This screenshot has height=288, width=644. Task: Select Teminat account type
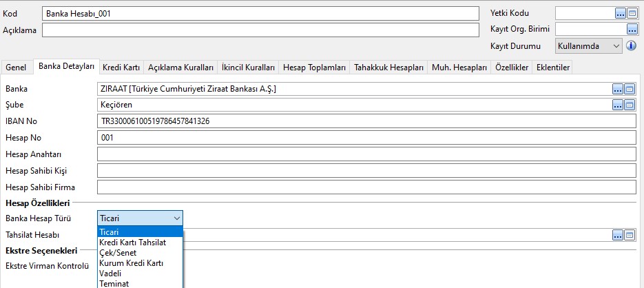pos(140,283)
